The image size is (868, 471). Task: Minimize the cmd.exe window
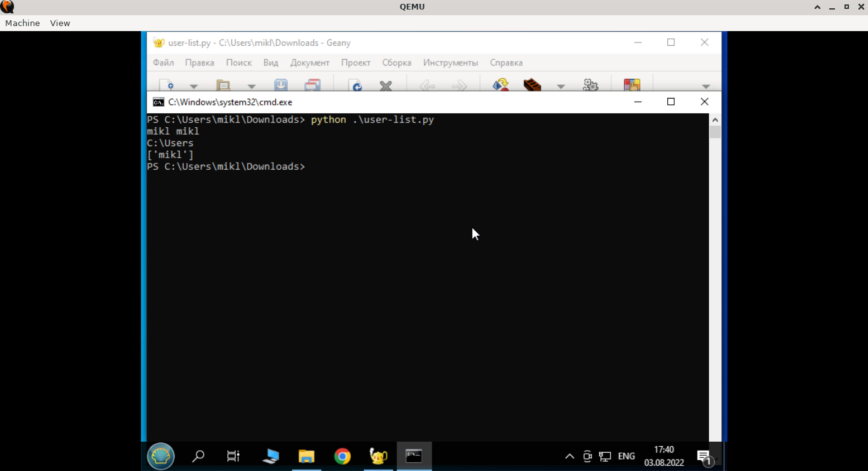(638, 102)
